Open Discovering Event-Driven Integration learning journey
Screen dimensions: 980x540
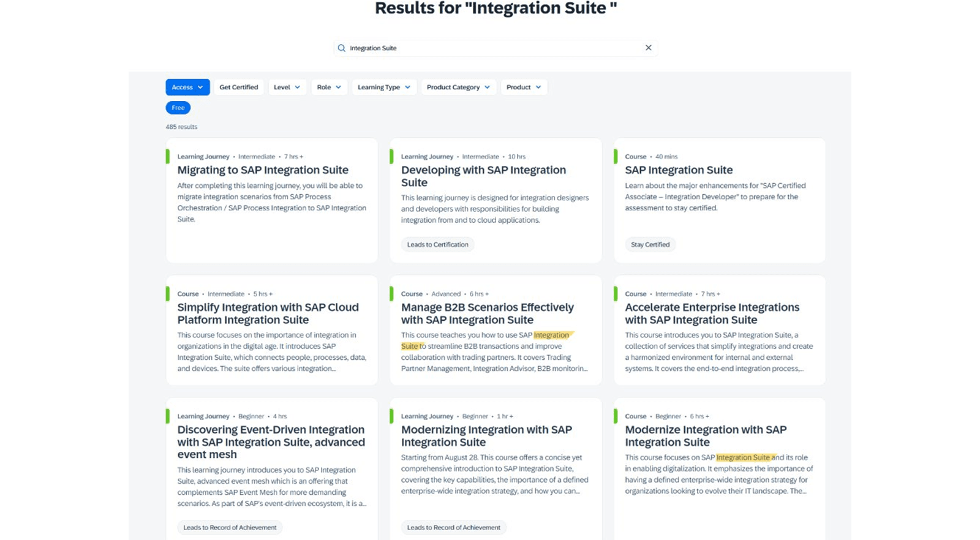(271, 442)
